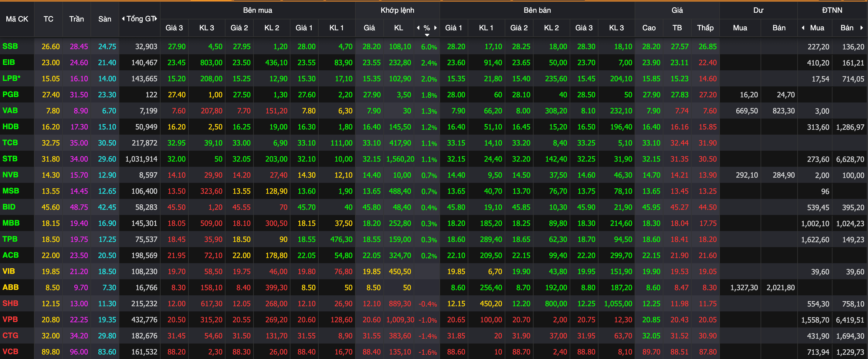Open the ACB stock symbol

10,255
